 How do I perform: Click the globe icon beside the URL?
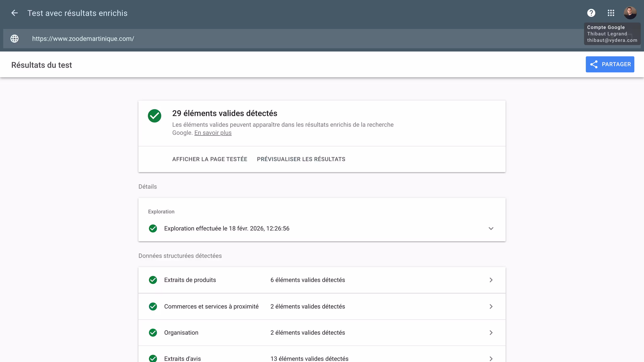(x=14, y=39)
